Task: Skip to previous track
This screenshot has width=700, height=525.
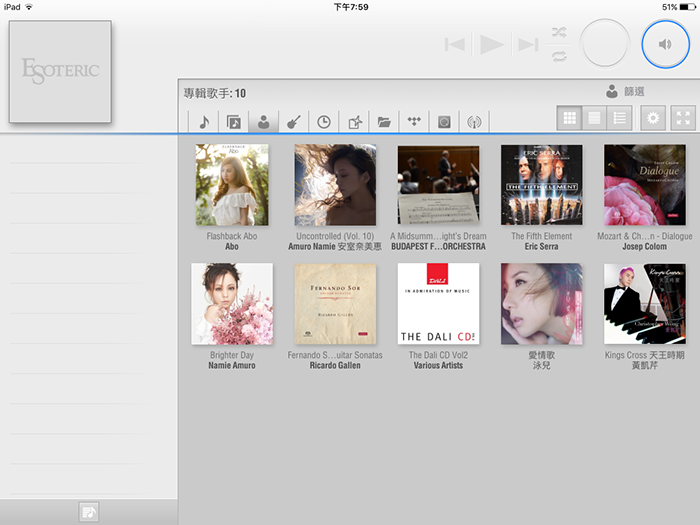Action: 455,44
